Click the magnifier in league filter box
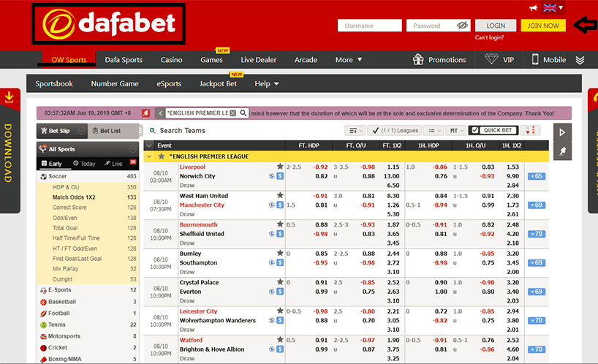Viewport: 598px width, 364px height. click(243, 113)
